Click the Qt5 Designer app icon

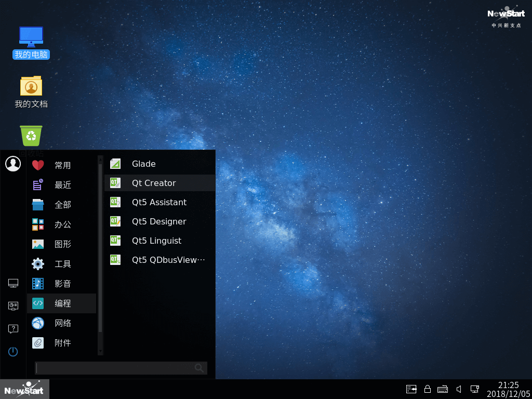pyautogui.click(x=115, y=221)
